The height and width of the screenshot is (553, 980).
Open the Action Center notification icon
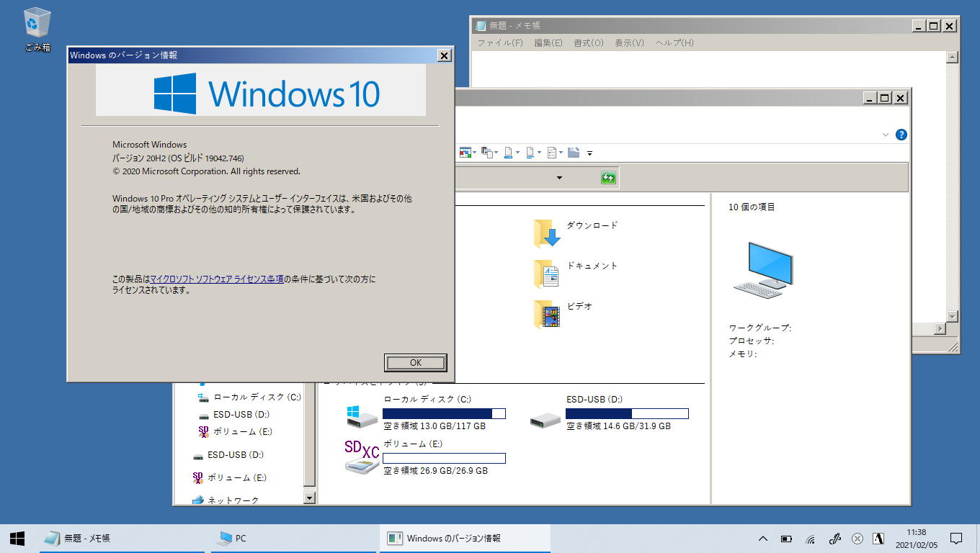coord(956,539)
